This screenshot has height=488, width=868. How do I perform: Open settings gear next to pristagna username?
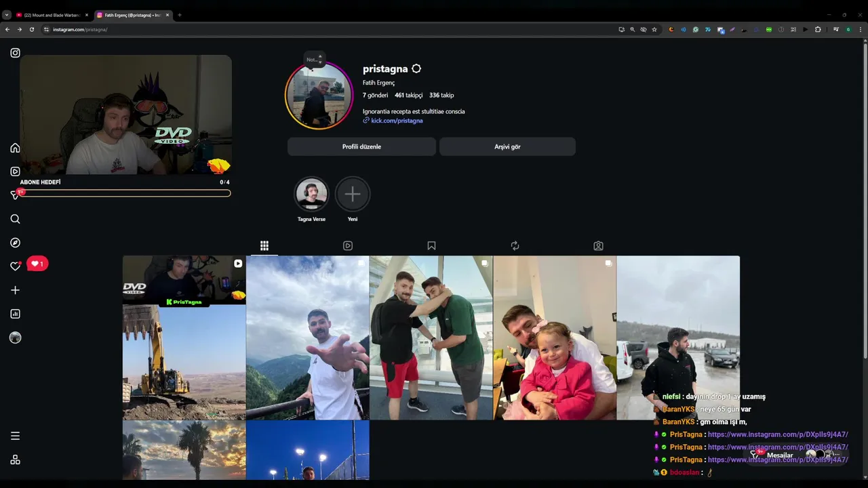click(x=416, y=68)
